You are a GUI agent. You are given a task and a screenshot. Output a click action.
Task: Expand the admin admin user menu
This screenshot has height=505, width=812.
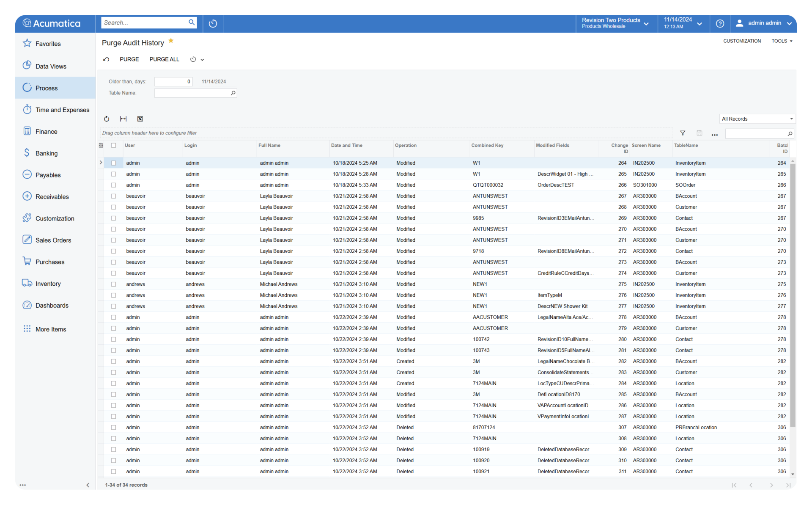[764, 23]
